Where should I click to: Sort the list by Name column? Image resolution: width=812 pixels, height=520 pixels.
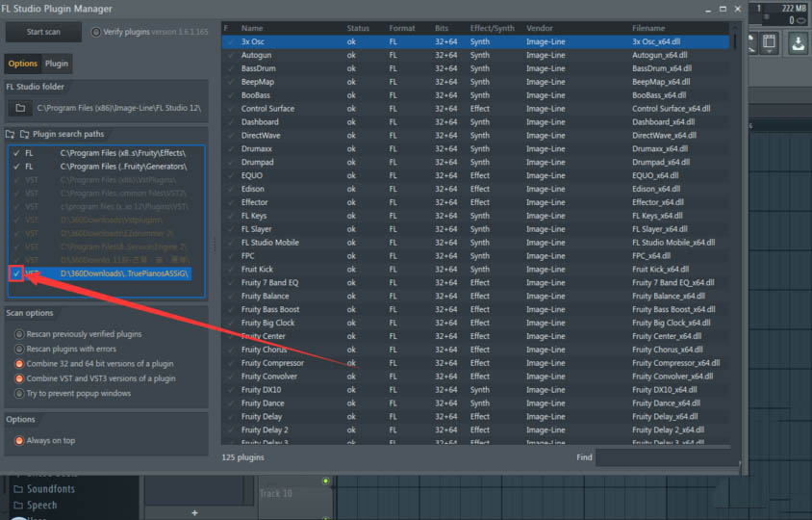coord(252,29)
